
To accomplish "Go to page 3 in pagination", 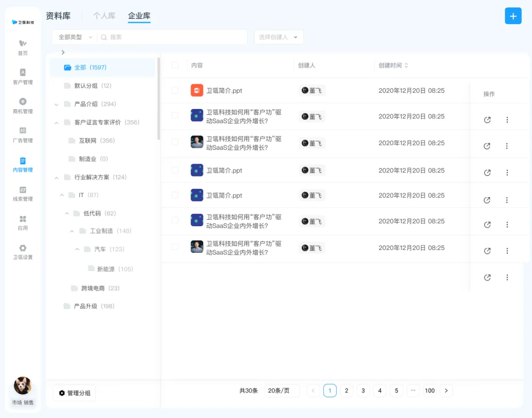I will 363,390.
